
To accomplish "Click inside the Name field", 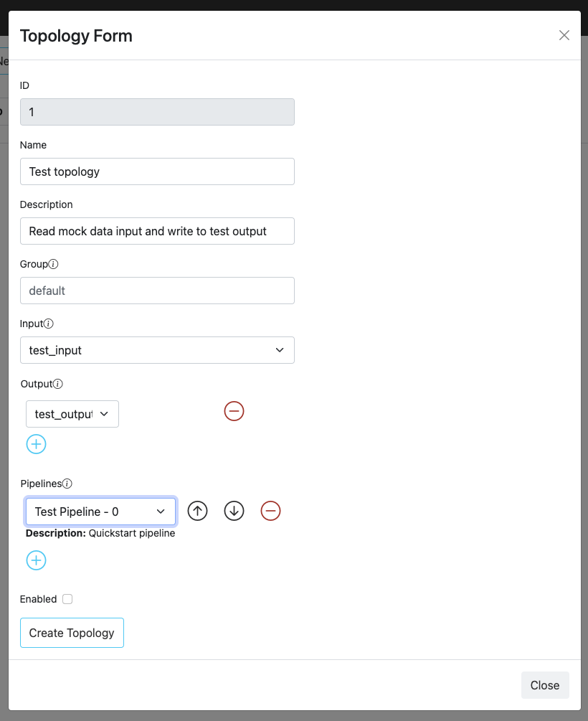I will (157, 171).
